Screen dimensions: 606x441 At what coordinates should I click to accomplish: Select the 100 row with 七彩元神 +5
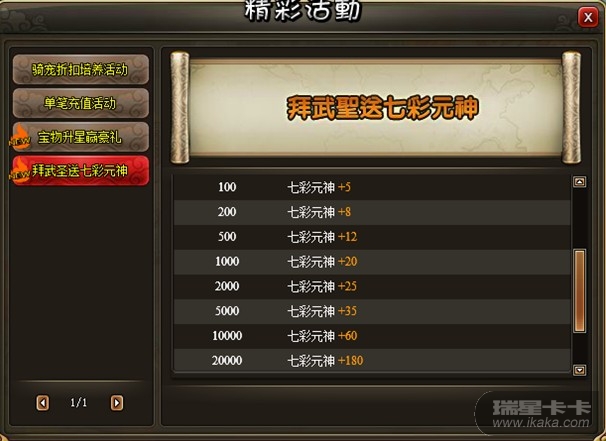point(372,187)
